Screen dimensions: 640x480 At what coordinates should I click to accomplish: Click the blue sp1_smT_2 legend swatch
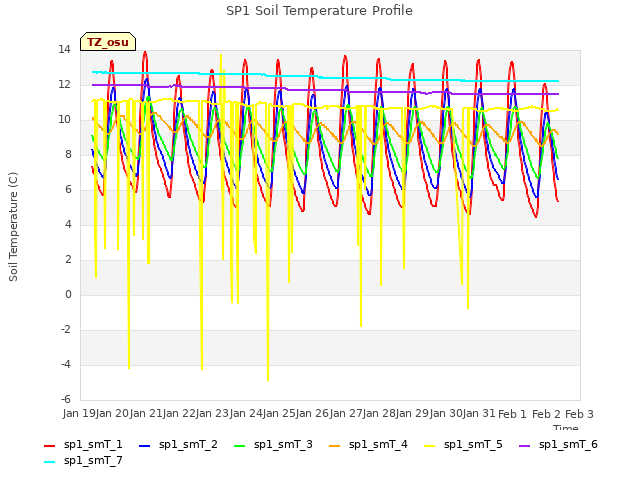(144, 446)
